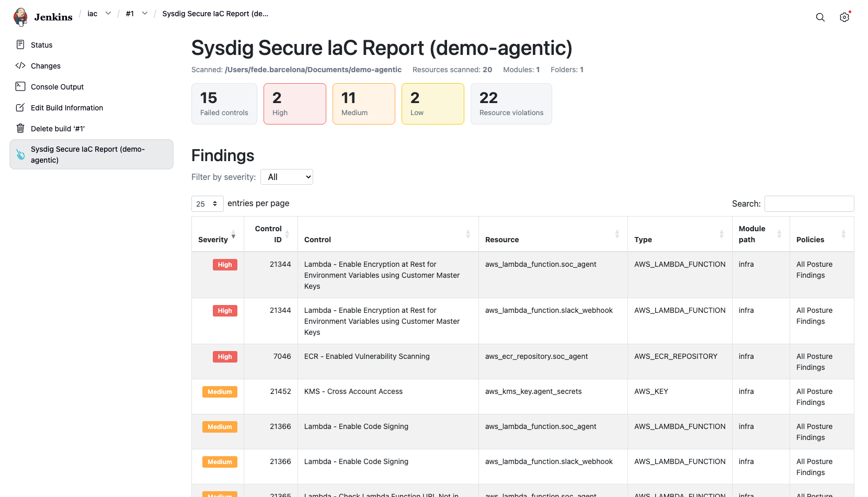This screenshot has height=497, width=868.
Task: Focus the findings Search input field
Action: click(809, 204)
